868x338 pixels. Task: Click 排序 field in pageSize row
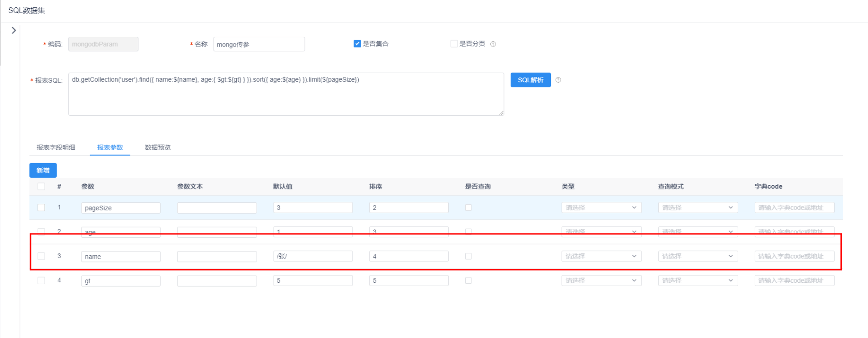point(409,208)
